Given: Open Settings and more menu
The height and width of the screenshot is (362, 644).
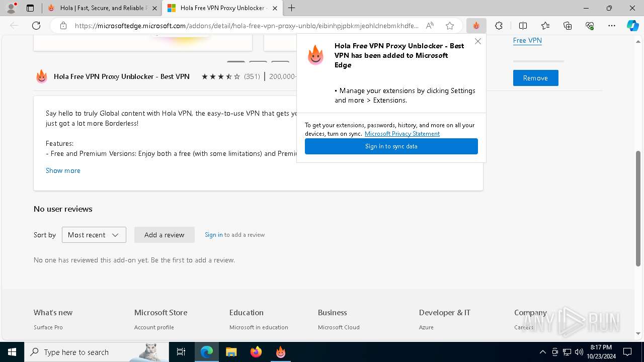Looking at the screenshot, I should pyautogui.click(x=612, y=26).
